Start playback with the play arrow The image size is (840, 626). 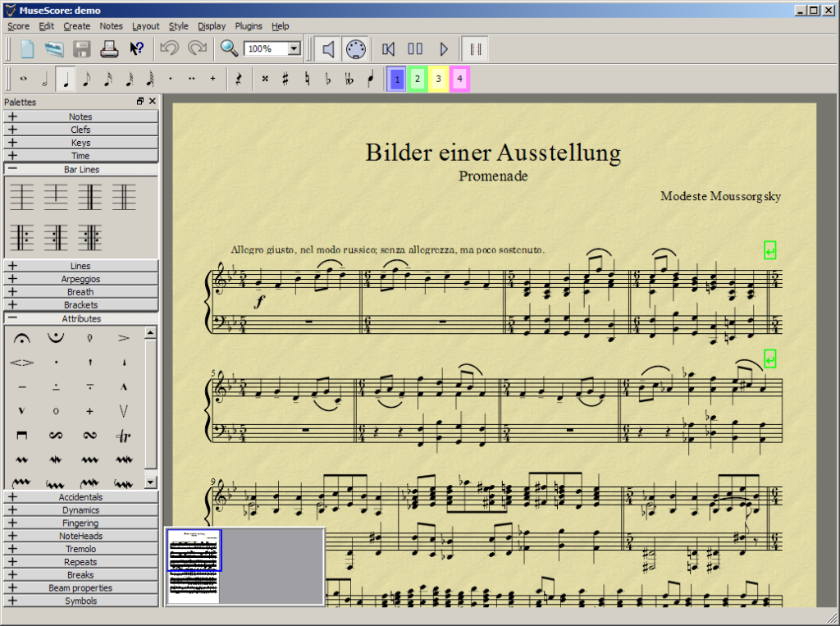tap(444, 49)
